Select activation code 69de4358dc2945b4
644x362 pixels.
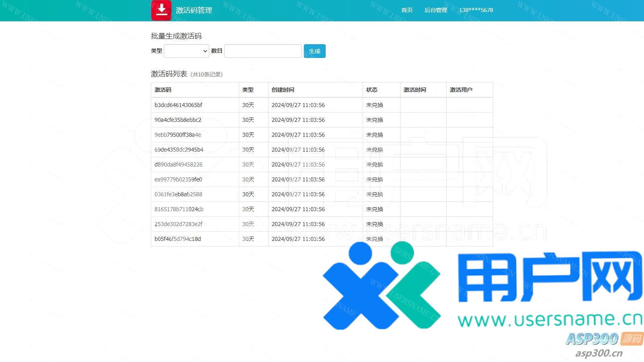click(x=179, y=150)
